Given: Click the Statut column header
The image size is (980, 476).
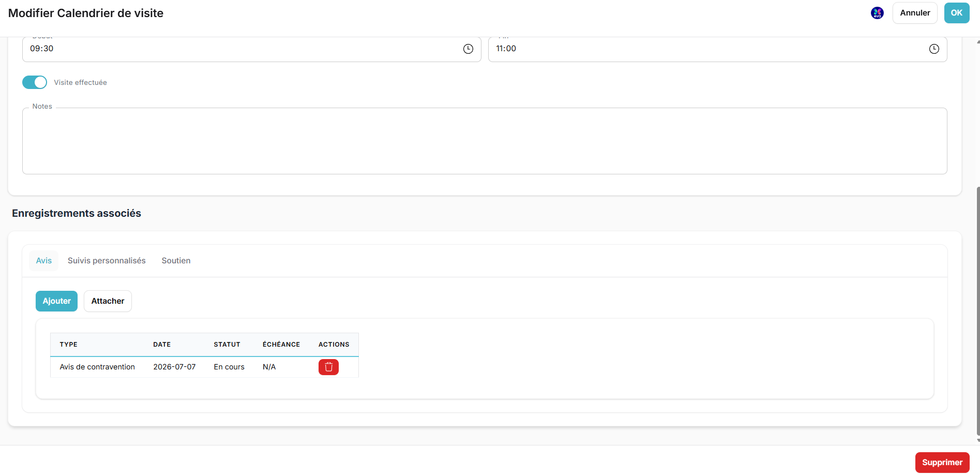Looking at the screenshot, I should click(227, 345).
